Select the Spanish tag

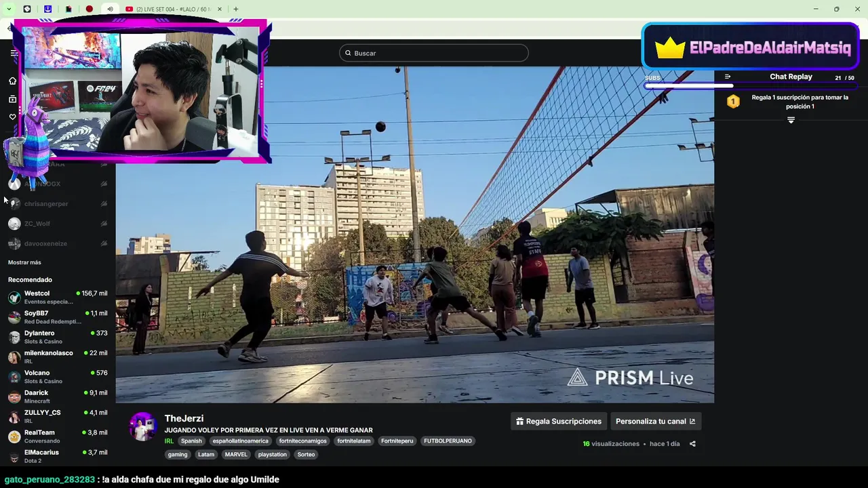pyautogui.click(x=191, y=441)
